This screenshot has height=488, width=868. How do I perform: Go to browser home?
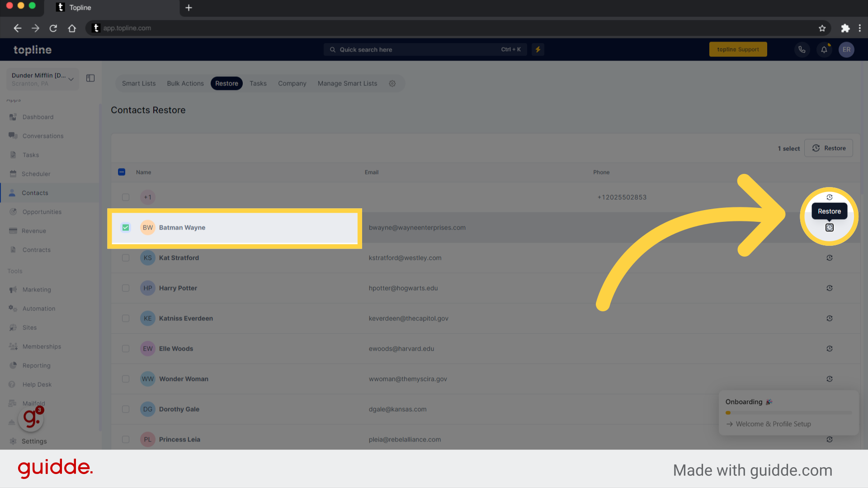(72, 28)
